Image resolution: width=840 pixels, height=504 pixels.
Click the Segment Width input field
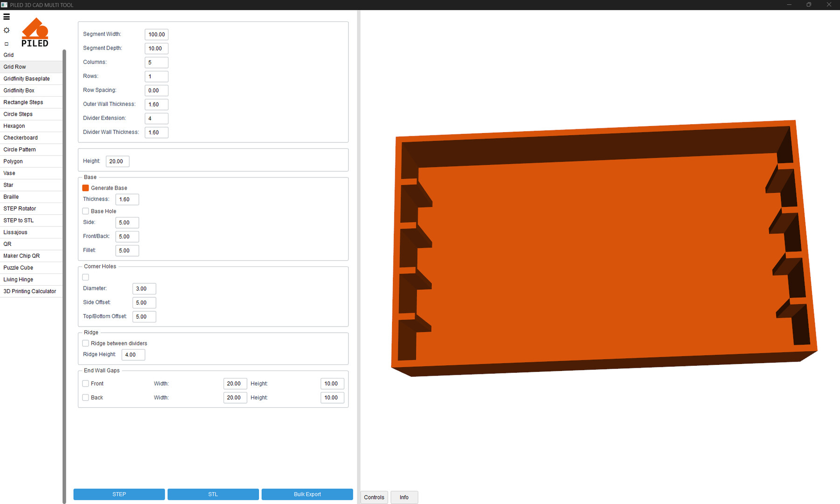click(156, 35)
